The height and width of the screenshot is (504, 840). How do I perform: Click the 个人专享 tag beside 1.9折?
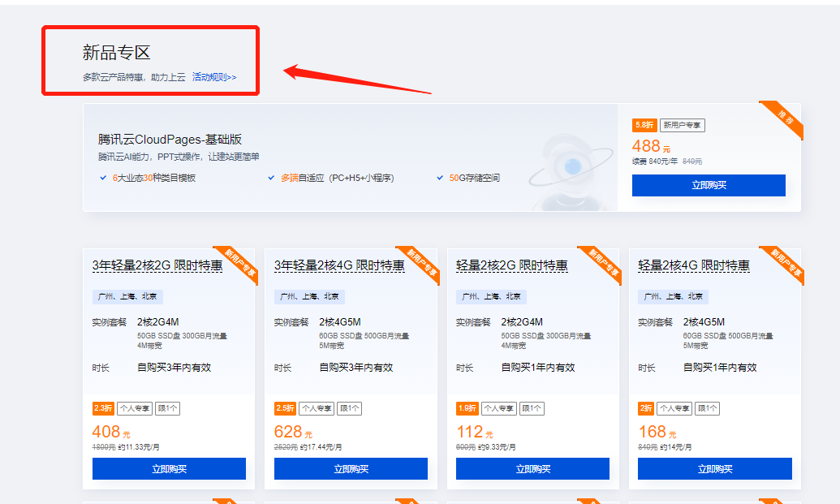click(499, 409)
